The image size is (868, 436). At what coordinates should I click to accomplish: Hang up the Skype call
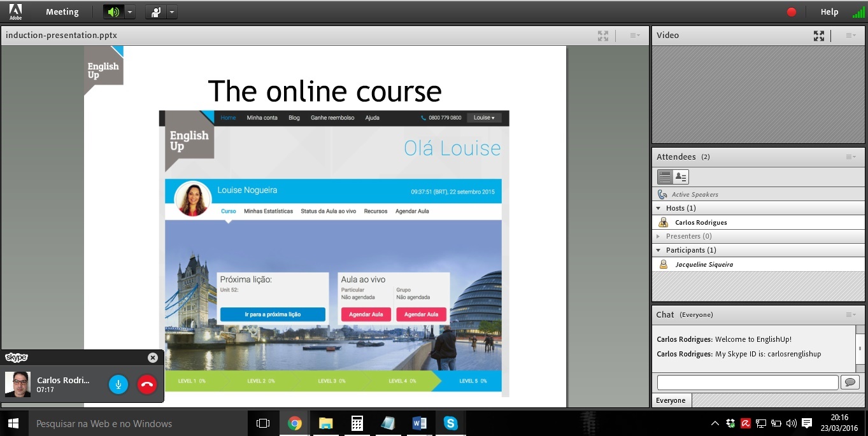tap(147, 384)
